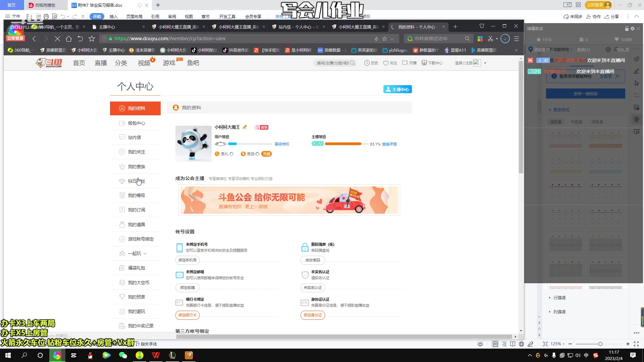This screenshot has width=644, height=362.
Task: Open Windows search on taskbar
Action: click(24, 355)
